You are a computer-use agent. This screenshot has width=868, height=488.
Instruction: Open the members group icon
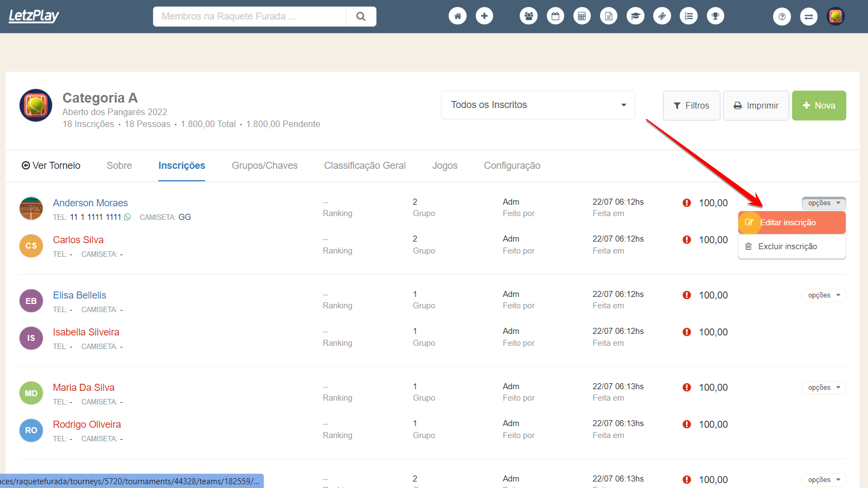click(x=528, y=16)
